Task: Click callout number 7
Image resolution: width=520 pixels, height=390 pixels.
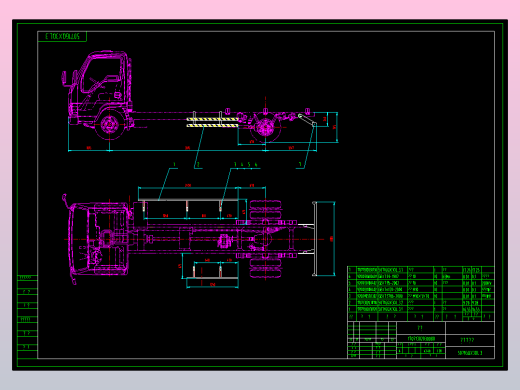Action: 300,165
